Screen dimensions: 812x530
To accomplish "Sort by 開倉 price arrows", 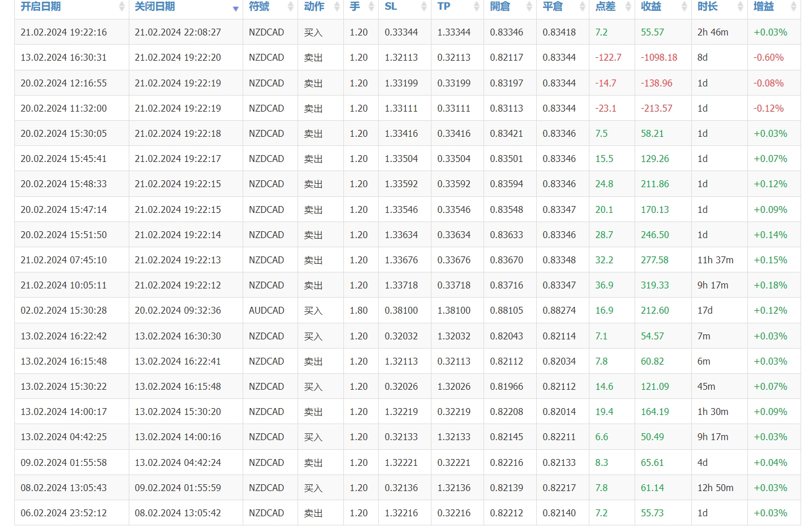I will pos(530,7).
